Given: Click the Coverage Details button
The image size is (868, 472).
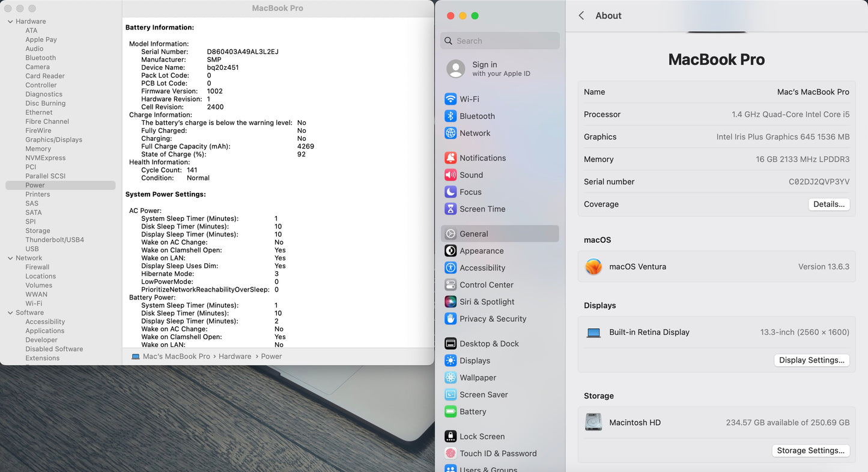Looking at the screenshot, I should (x=828, y=204).
